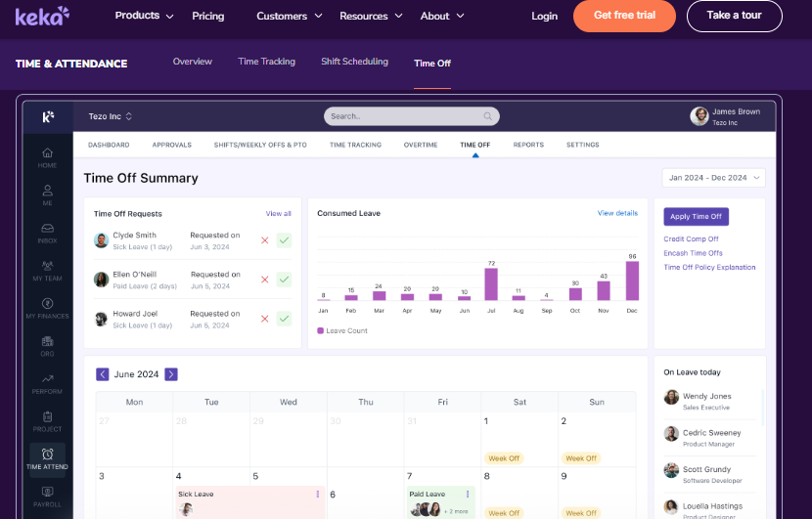This screenshot has width=812, height=519.
Task: Click the Keka K logo in app sidebar
Action: coord(48,117)
